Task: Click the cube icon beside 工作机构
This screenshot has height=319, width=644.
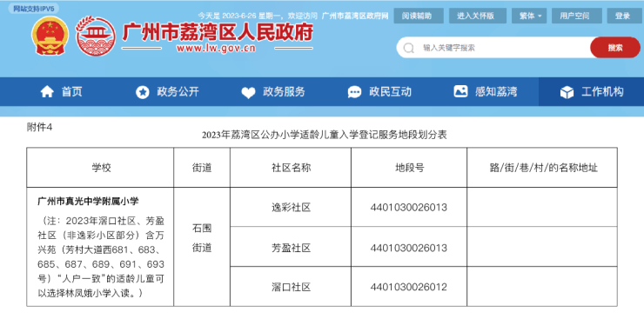Action: [567, 92]
